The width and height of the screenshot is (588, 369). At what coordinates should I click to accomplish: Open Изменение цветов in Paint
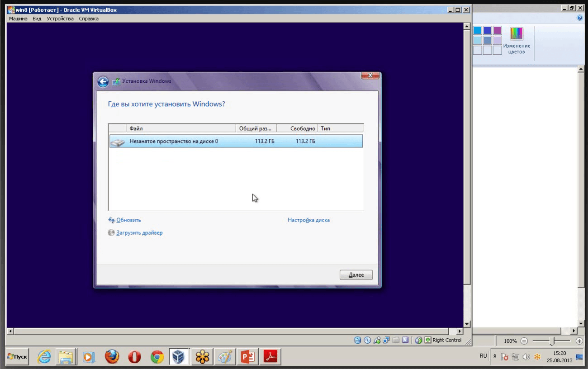(x=517, y=41)
